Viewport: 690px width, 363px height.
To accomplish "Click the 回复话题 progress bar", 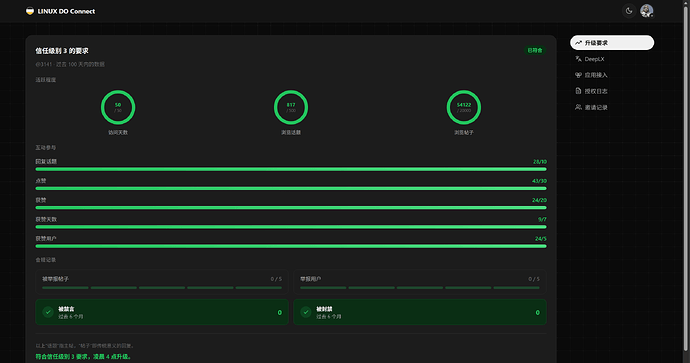I will 291,169.
